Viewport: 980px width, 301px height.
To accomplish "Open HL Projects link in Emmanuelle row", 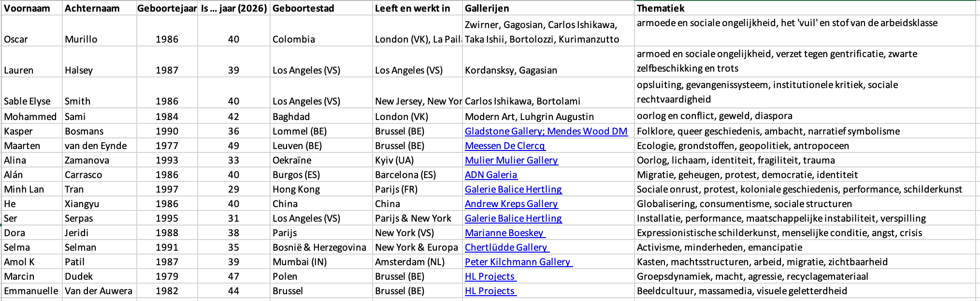I will click(491, 291).
